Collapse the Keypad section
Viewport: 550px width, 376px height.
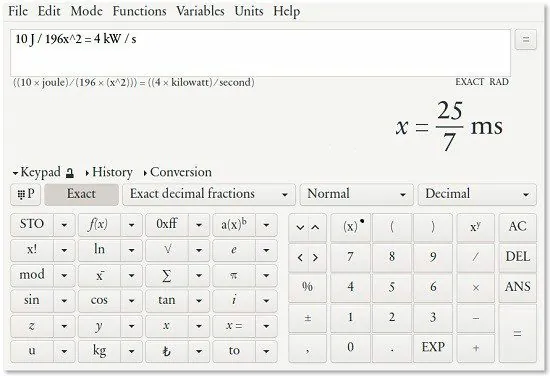[x=37, y=172]
